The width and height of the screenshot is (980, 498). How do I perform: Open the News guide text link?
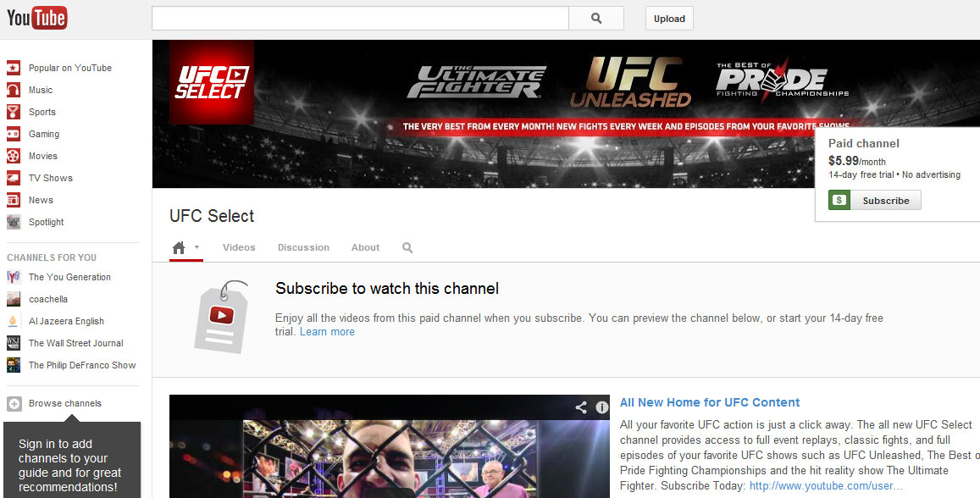tap(41, 200)
